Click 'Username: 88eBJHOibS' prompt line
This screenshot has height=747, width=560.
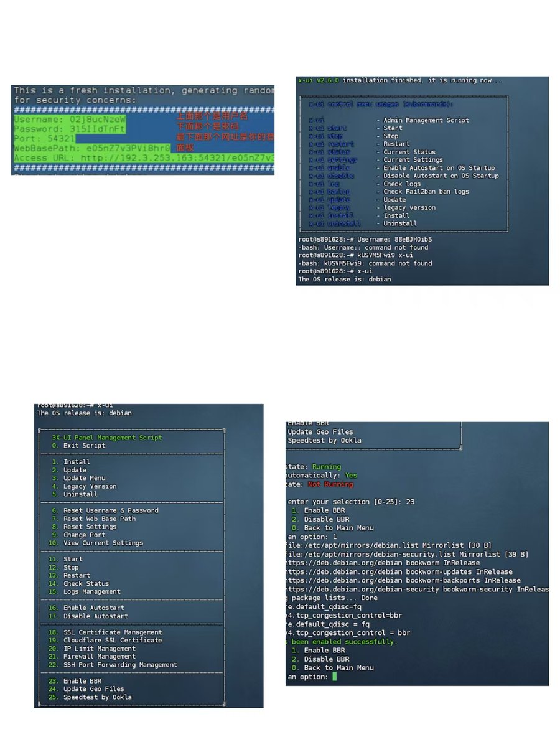pyautogui.click(x=365, y=239)
